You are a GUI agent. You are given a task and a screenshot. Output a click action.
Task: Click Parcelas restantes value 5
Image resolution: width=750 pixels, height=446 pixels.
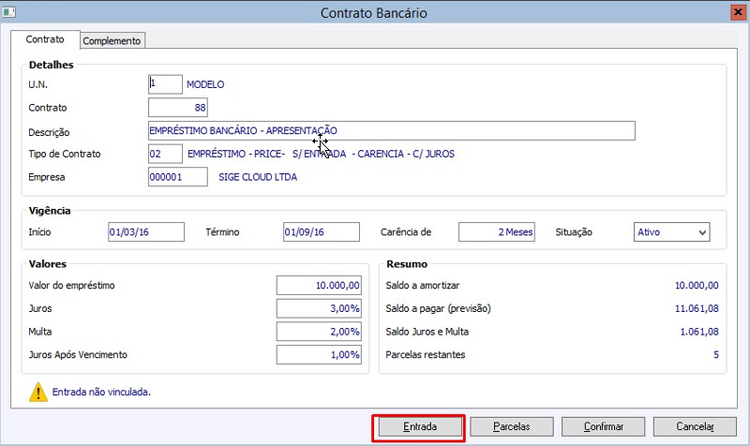click(716, 355)
